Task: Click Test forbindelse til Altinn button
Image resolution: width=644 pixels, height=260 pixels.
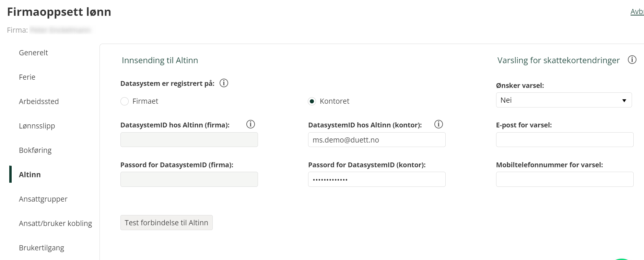Action: [166, 223]
